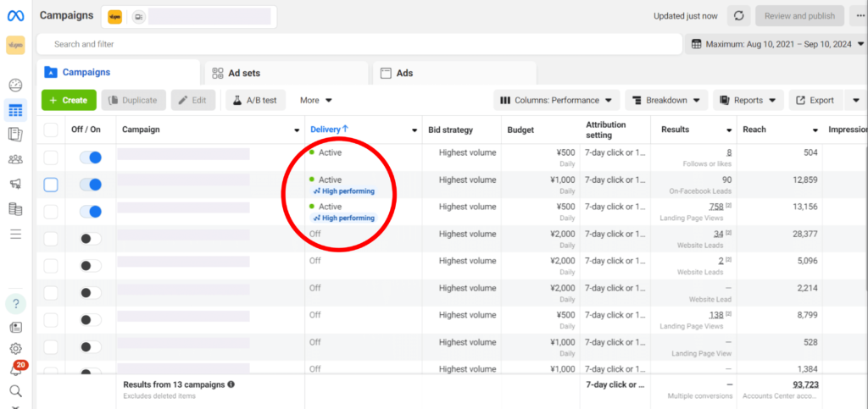The height and width of the screenshot is (409, 868).
Task: Open the Audiences people icon
Action: (15, 159)
